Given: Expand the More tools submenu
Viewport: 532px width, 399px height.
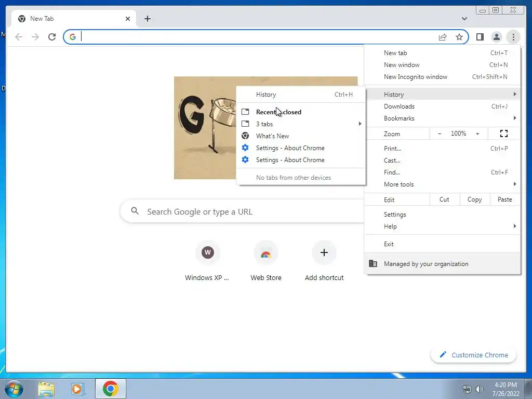Looking at the screenshot, I should pyautogui.click(x=443, y=184).
